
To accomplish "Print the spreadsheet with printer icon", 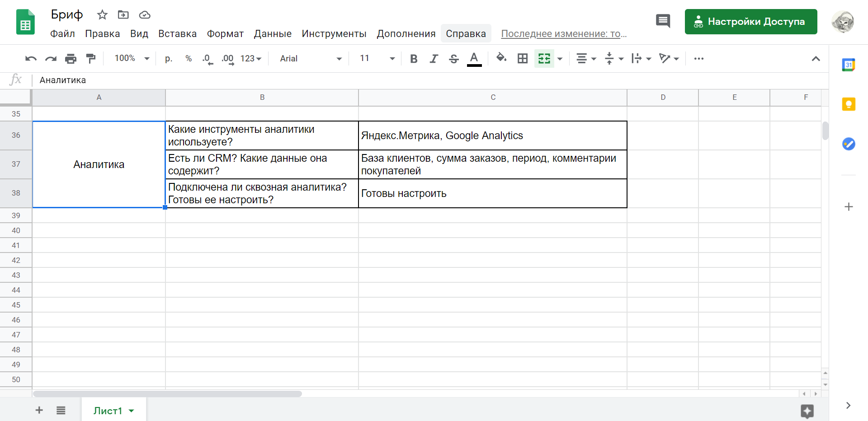I will pos(71,59).
